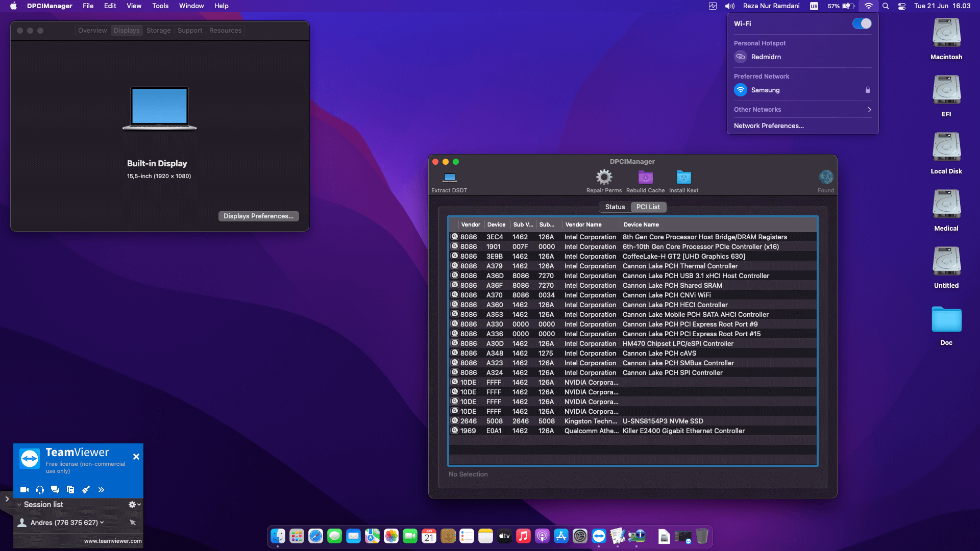Open System Preferences from the Dock
This screenshot has height=551, width=980.
click(580, 536)
